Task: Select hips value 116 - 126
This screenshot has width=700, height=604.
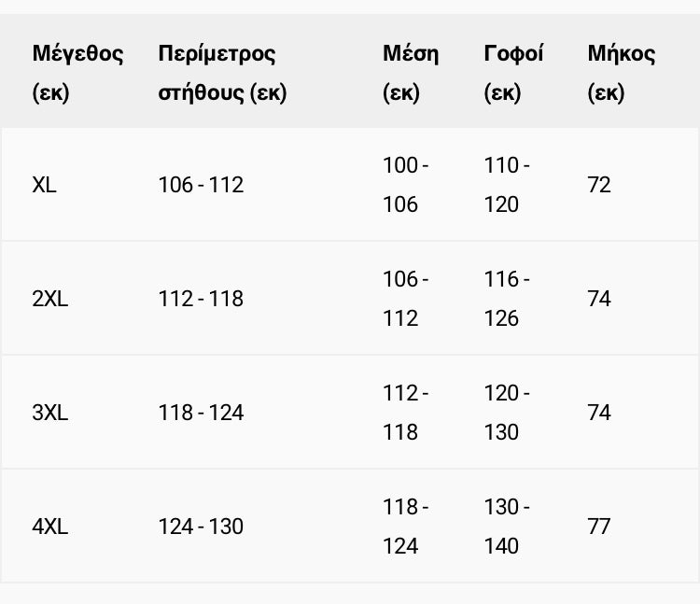Action: pyautogui.click(x=507, y=299)
